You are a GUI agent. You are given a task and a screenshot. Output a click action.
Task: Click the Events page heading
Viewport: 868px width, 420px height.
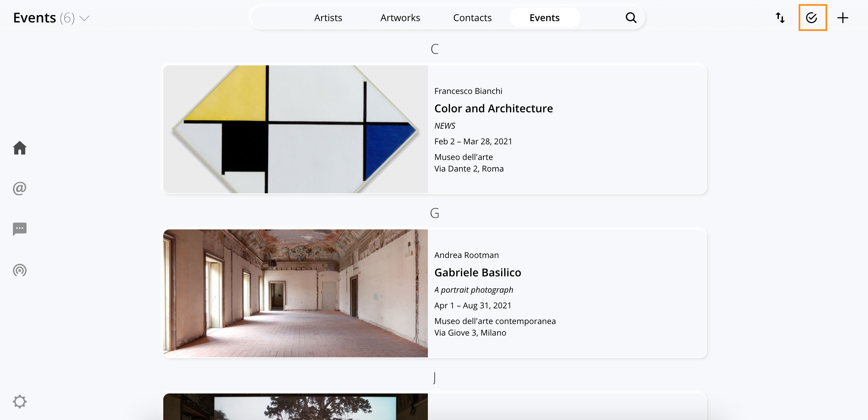click(34, 18)
